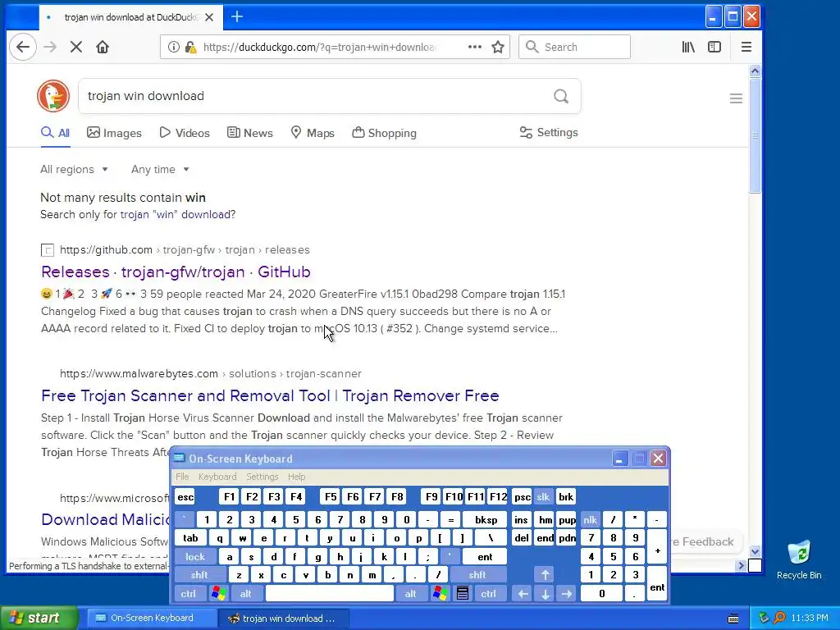Open the File menu in On-Screen Keyboard

[182, 477]
